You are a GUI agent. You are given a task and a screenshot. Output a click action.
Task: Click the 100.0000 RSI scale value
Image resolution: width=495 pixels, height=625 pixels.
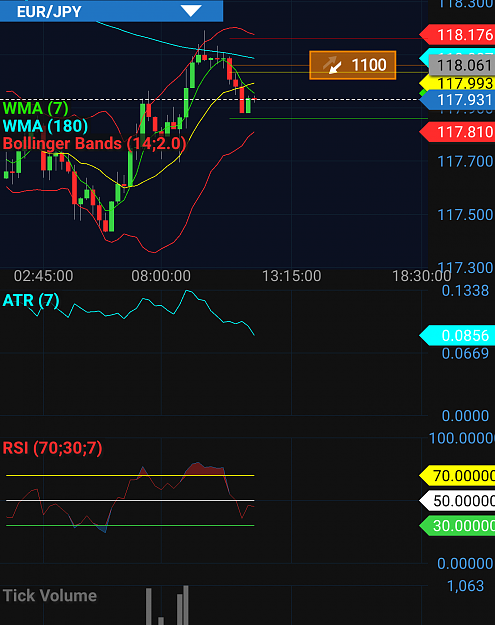462,438
